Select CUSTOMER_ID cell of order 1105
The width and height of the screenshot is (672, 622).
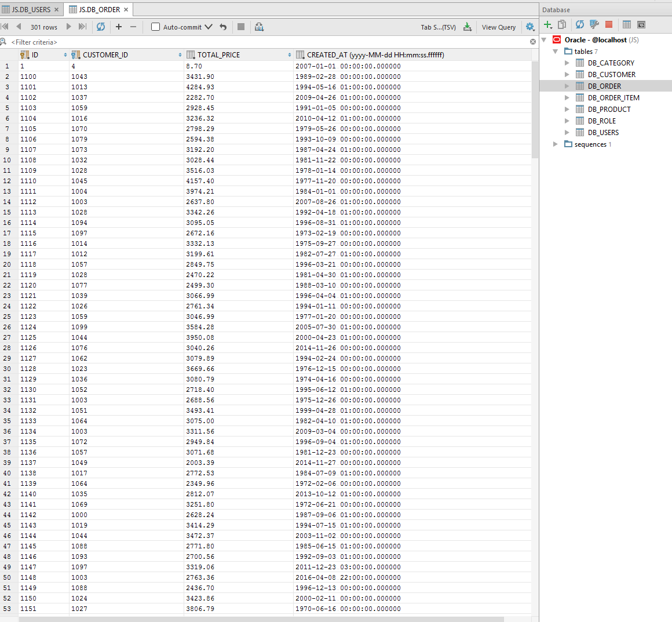click(126, 129)
